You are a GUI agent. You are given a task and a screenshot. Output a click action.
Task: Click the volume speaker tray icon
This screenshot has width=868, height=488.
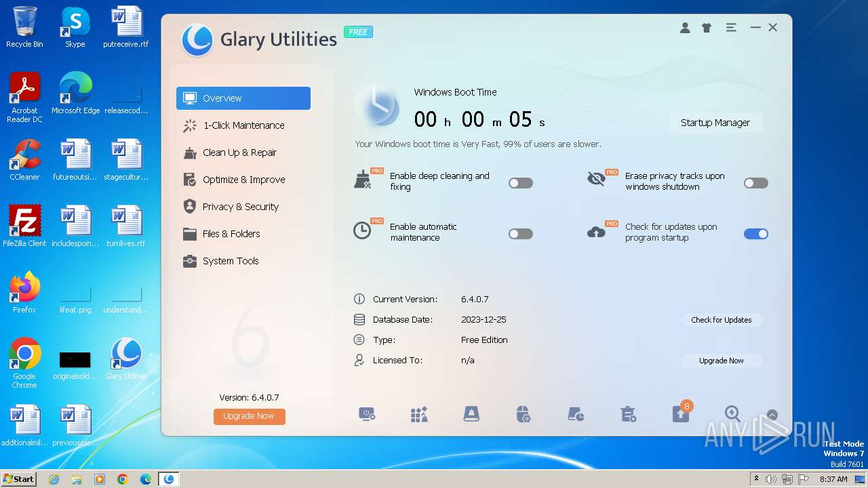[x=771, y=479]
